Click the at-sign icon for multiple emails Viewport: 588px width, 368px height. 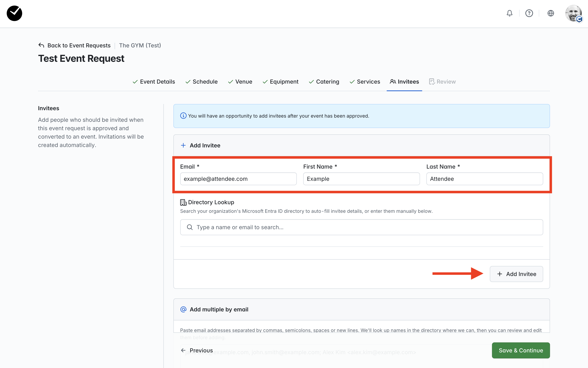[183, 309]
